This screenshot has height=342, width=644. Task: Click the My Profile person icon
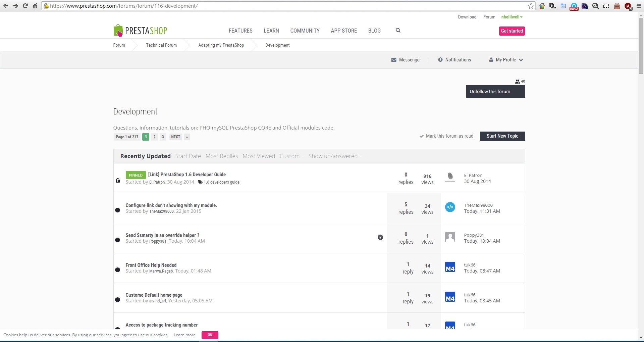(491, 60)
